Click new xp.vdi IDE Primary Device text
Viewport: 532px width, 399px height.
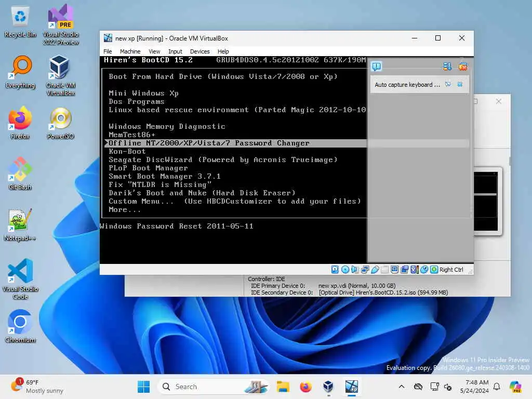(x=357, y=286)
